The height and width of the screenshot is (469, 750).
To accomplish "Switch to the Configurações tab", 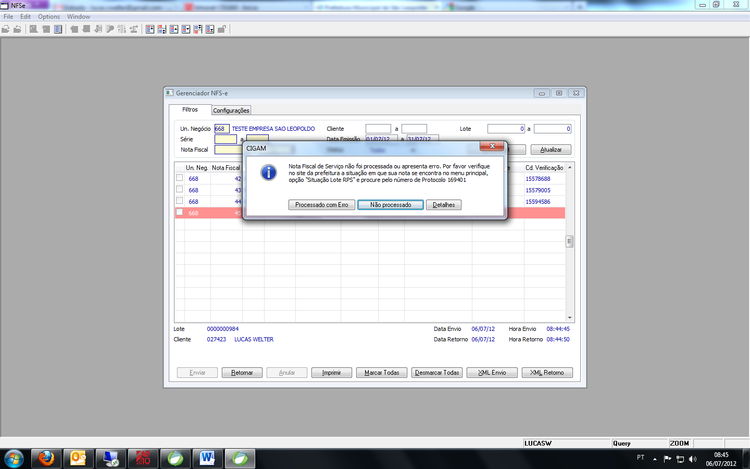I will [x=231, y=110].
